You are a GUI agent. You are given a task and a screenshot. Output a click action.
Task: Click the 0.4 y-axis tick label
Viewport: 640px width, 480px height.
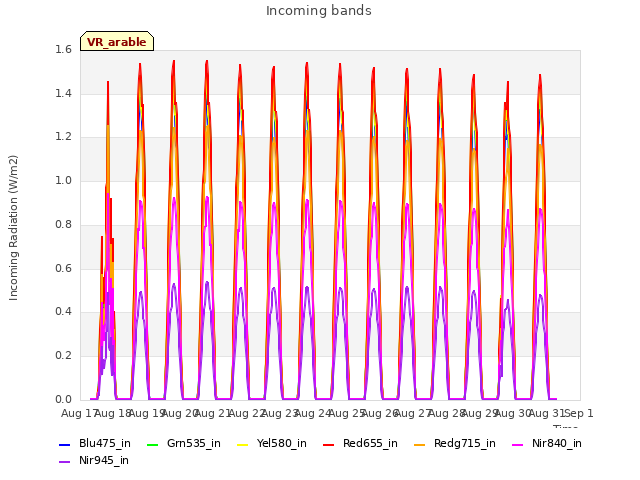(63, 311)
